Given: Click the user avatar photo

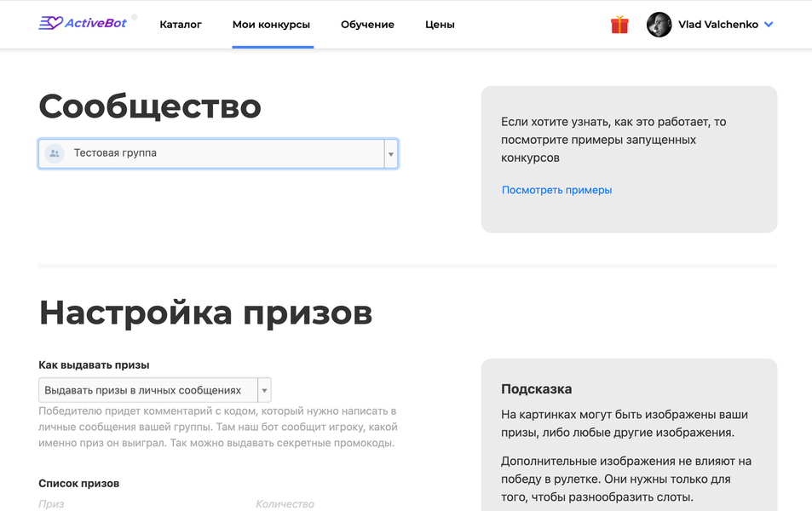Looking at the screenshot, I should [x=659, y=25].
